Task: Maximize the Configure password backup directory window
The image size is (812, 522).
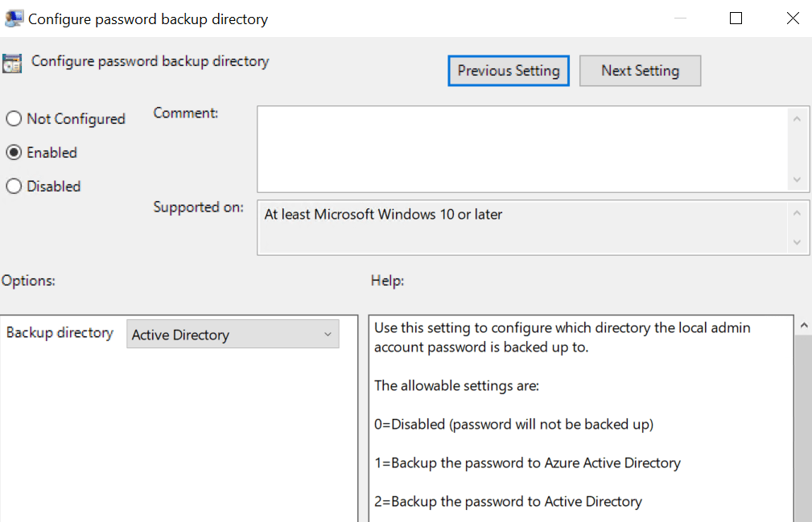Action: [x=736, y=18]
